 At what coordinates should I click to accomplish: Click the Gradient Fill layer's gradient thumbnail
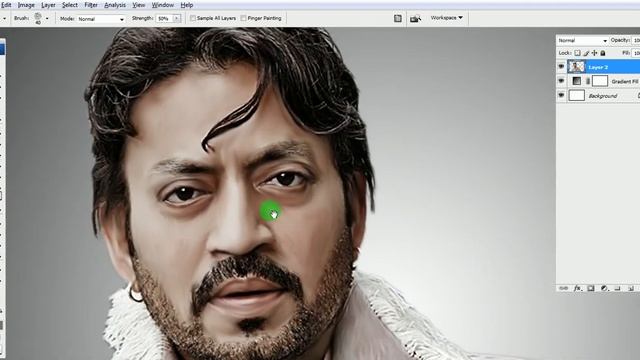tap(576, 81)
